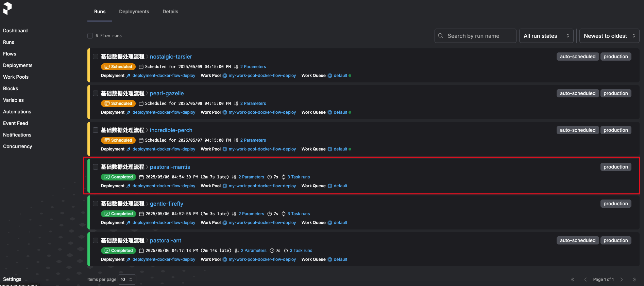The image size is (644, 286).
Task: Open the All run states dropdown
Action: (546, 36)
